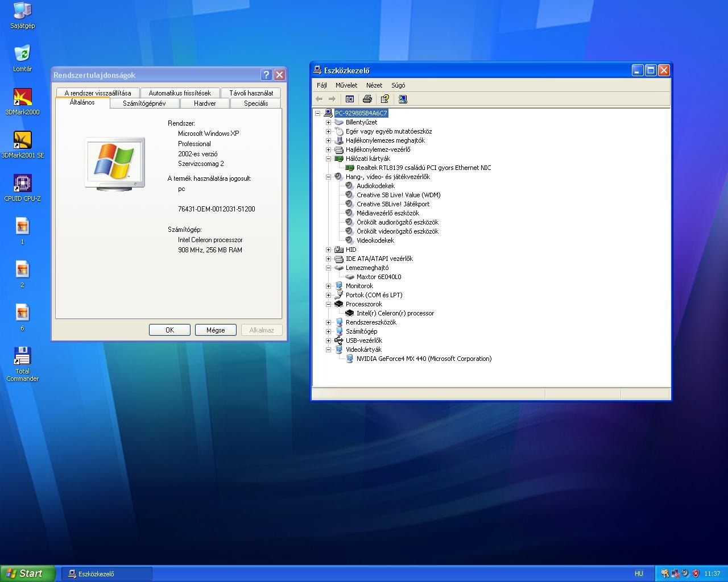Select the 3DMark2001 SE desktop shortcut
Viewport: 728px width, 582px height.
(x=22, y=145)
